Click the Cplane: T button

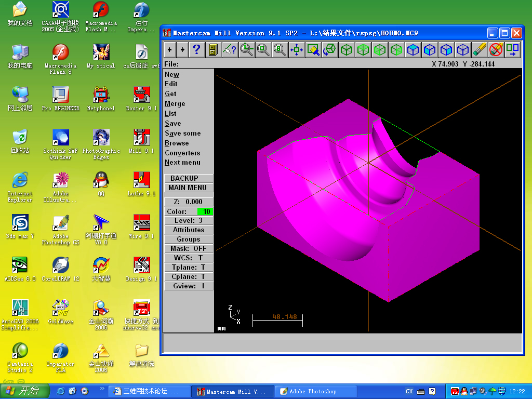pyautogui.click(x=189, y=276)
